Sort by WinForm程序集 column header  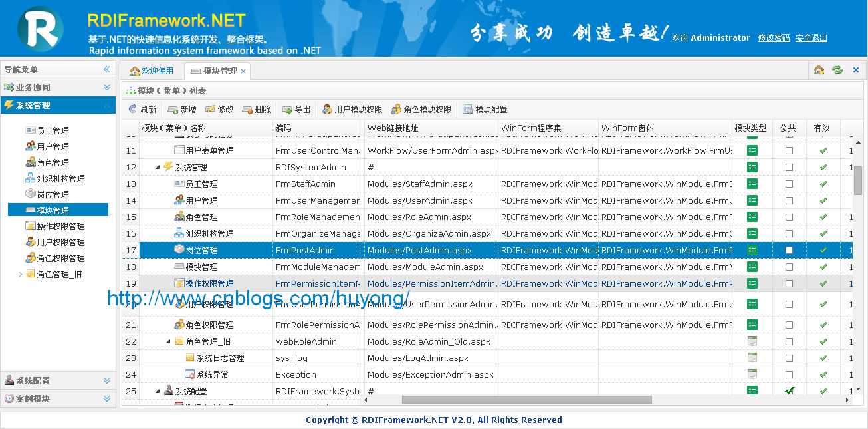[548, 128]
